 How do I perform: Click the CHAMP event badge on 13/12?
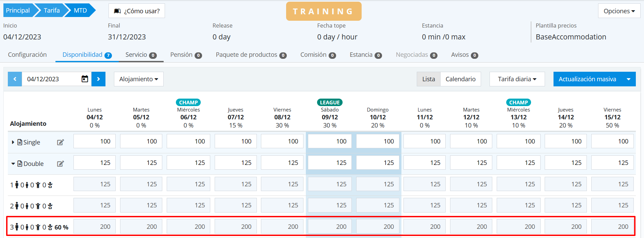[518, 102]
